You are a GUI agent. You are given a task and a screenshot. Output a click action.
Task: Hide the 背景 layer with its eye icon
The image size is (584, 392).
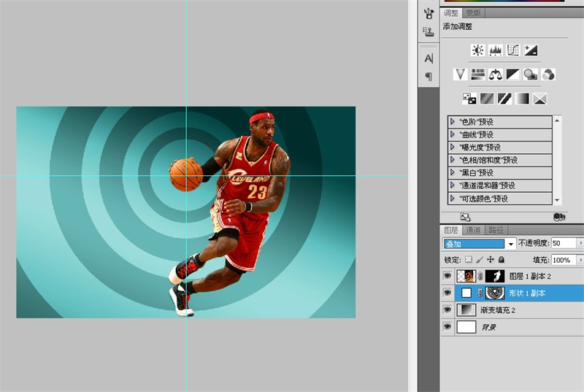click(447, 326)
